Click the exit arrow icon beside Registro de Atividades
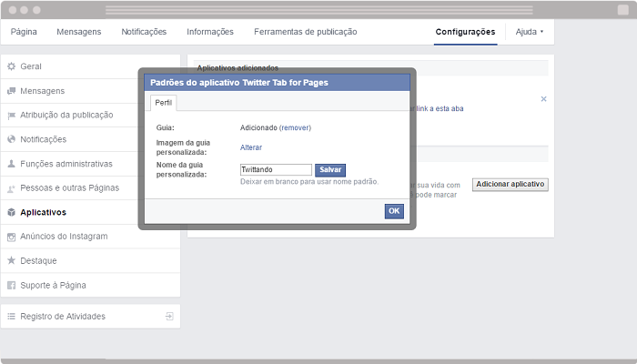 (x=169, y=316)
